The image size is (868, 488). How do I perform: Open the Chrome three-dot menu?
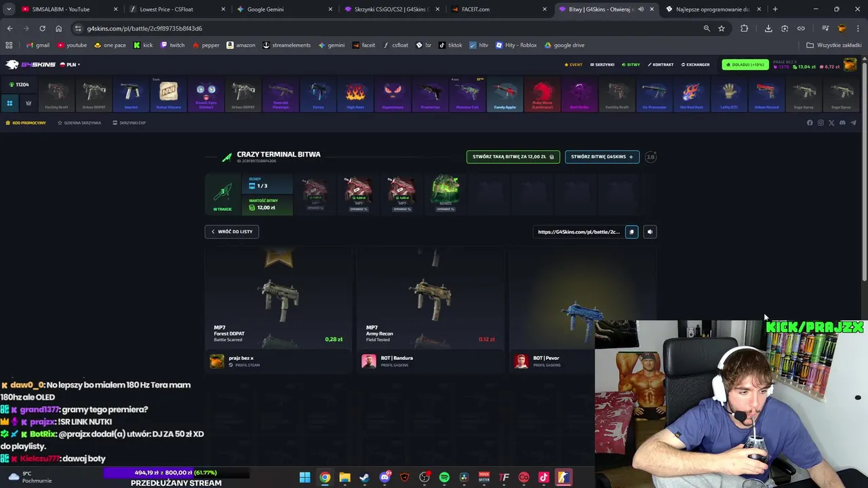click(x=858, y=28)
